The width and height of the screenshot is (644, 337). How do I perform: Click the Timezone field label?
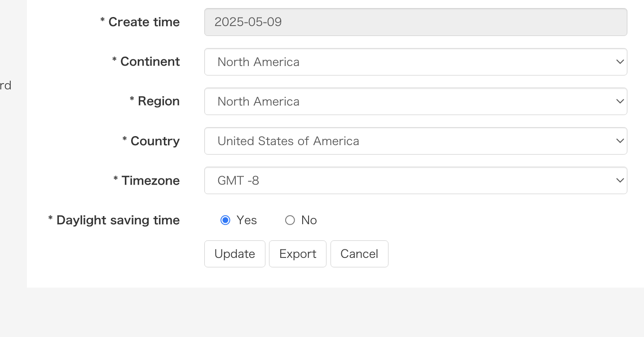tap(150, 181)
